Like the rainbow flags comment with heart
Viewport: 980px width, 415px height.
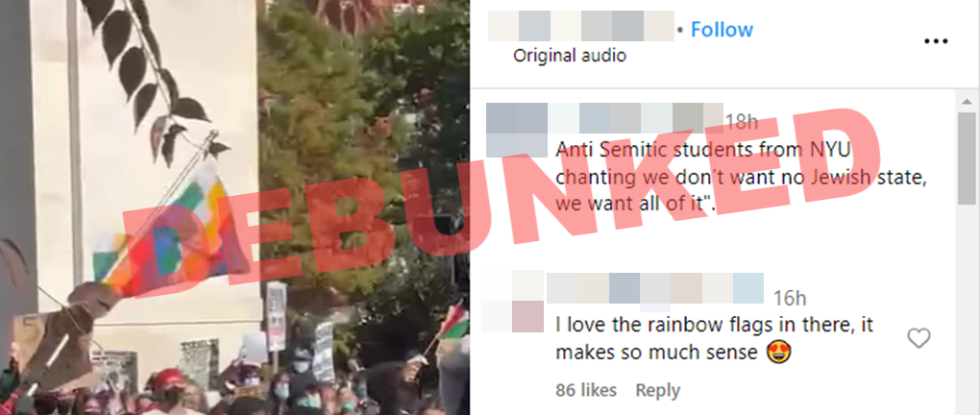(x=919, y=338)
